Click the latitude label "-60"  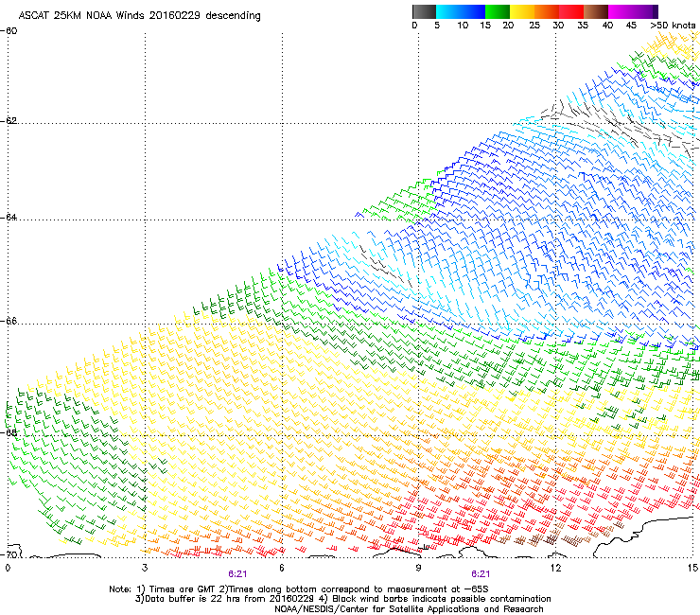(10, 31)
